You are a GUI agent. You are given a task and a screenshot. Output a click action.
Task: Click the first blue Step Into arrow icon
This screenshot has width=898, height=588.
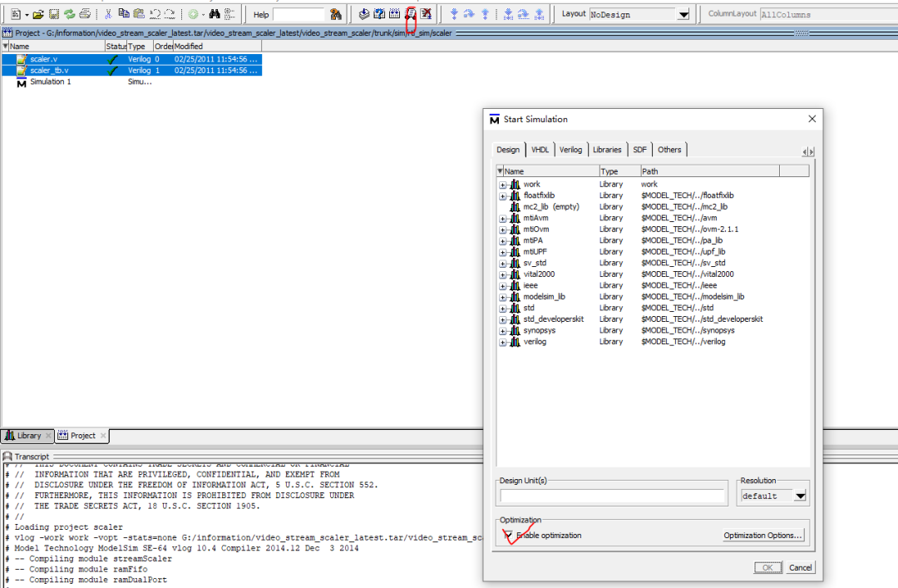pos(454,14)
